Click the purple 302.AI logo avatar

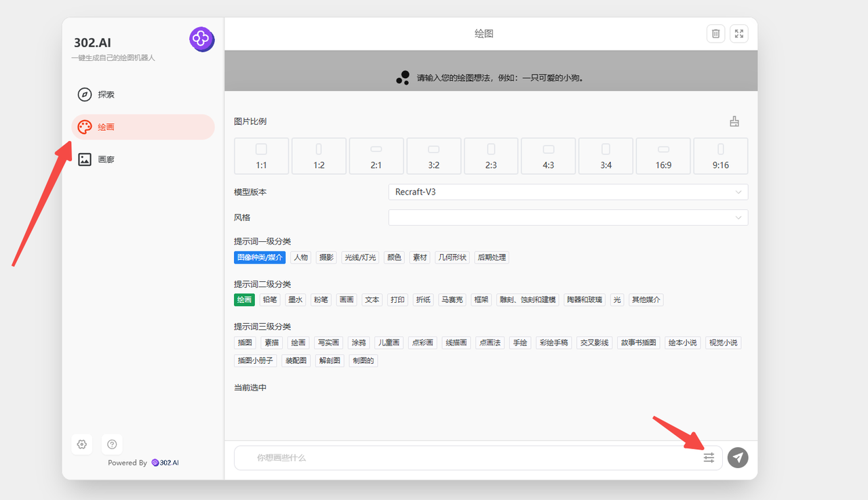pyautogui.click(x=201, y=39)
